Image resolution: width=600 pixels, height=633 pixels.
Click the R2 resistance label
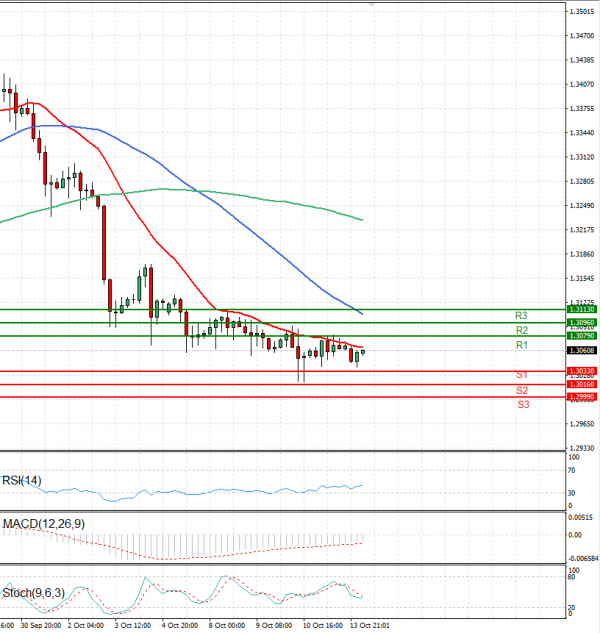pos(522,330)
